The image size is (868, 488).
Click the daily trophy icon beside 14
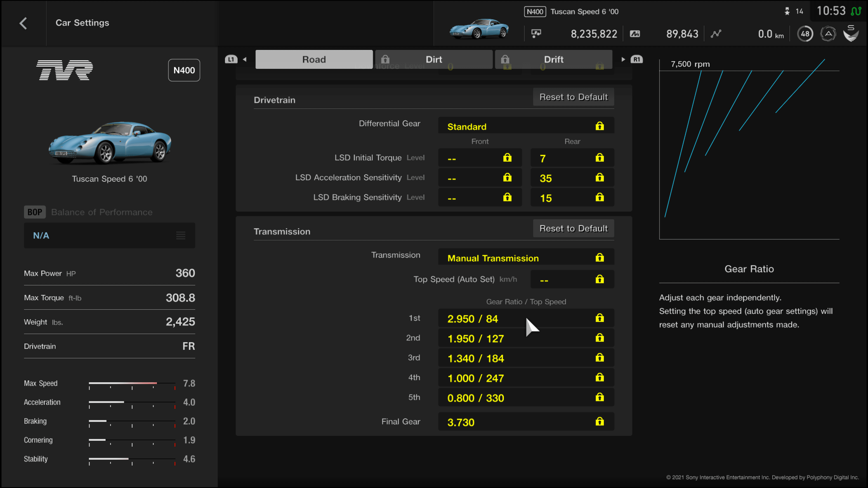(787, 12)
